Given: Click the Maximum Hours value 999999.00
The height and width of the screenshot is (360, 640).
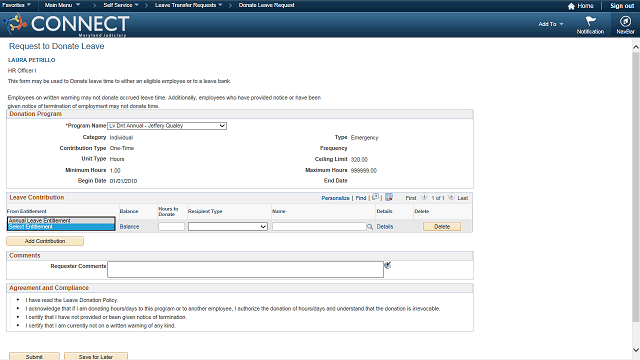Looking at the screenshot, I should click(x=364, y=171).
